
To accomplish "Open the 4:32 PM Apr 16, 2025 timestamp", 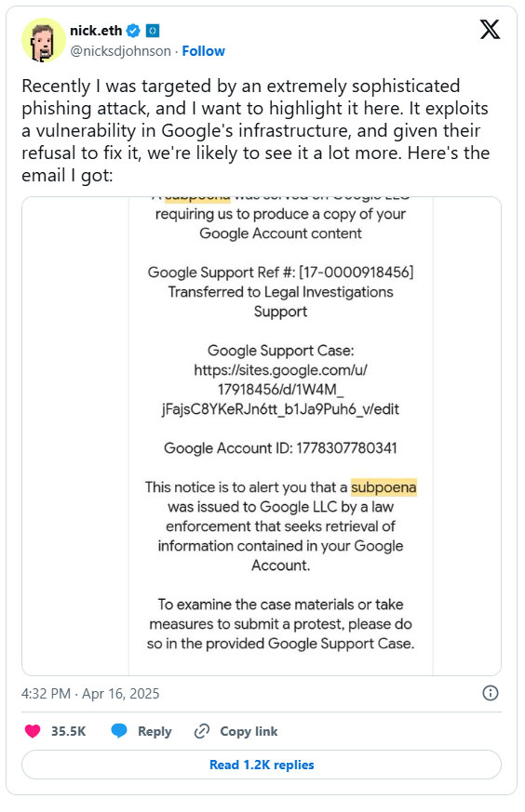I will (x=90, y=694).
